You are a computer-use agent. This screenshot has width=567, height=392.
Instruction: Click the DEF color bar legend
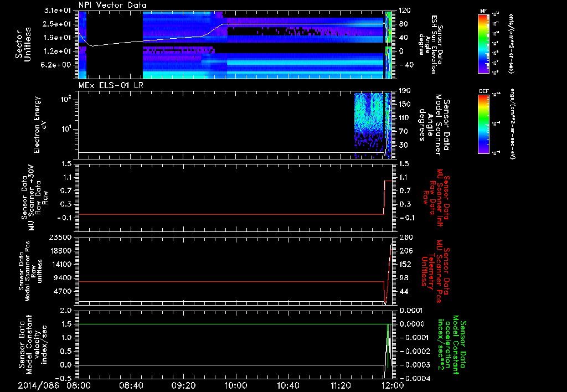pyautogui.click(x=484, y=124)
